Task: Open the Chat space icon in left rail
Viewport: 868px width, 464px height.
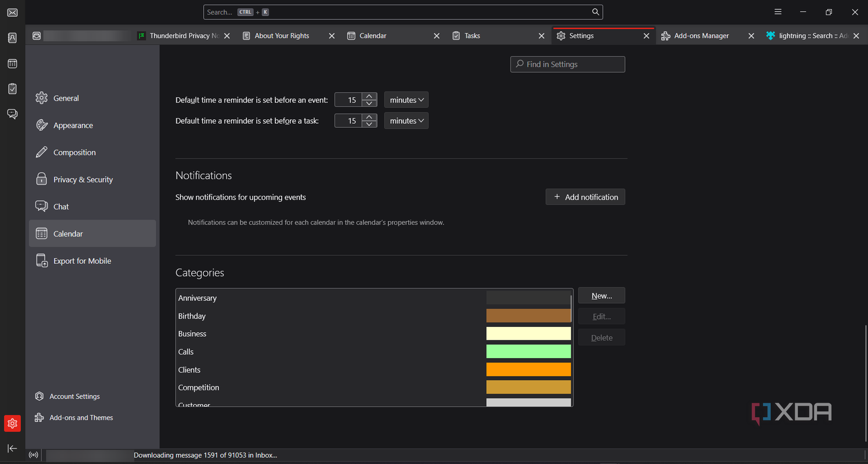Action: [12, 114]
